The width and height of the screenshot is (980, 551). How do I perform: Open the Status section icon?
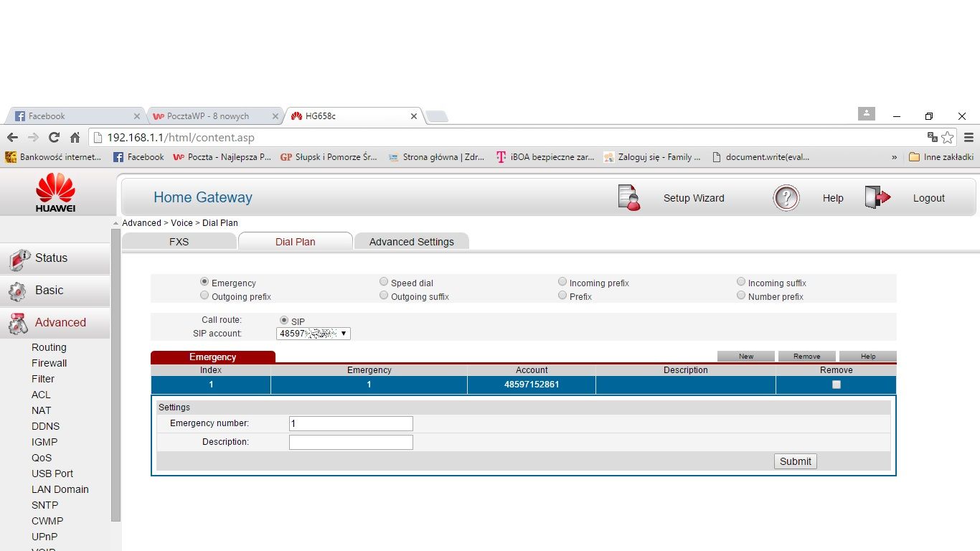(x=19, y=259)
